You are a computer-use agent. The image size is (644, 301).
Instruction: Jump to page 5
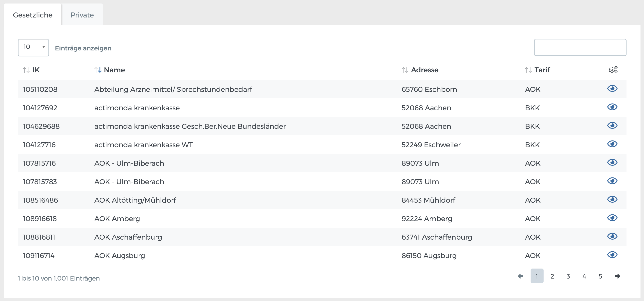(600, 276)
